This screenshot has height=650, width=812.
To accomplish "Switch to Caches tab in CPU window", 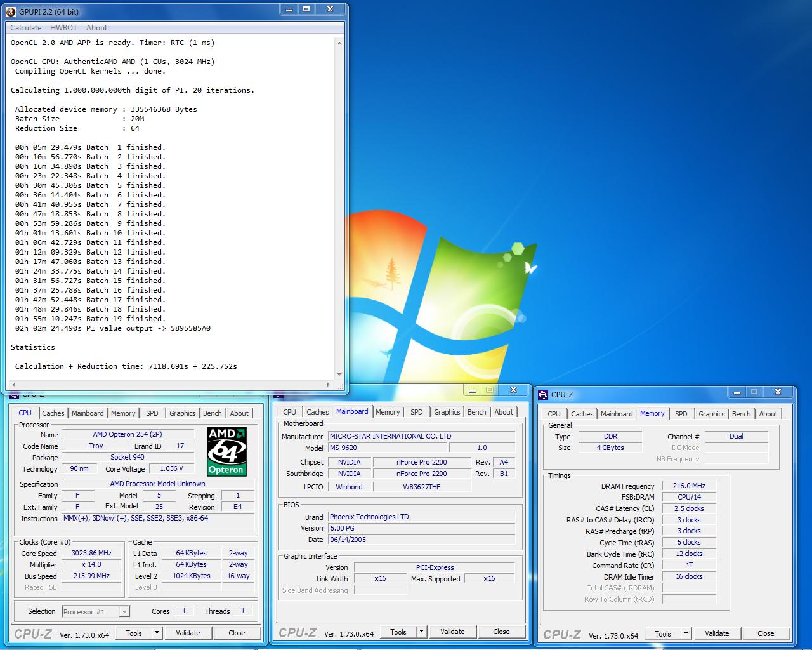I will point(53,413).
